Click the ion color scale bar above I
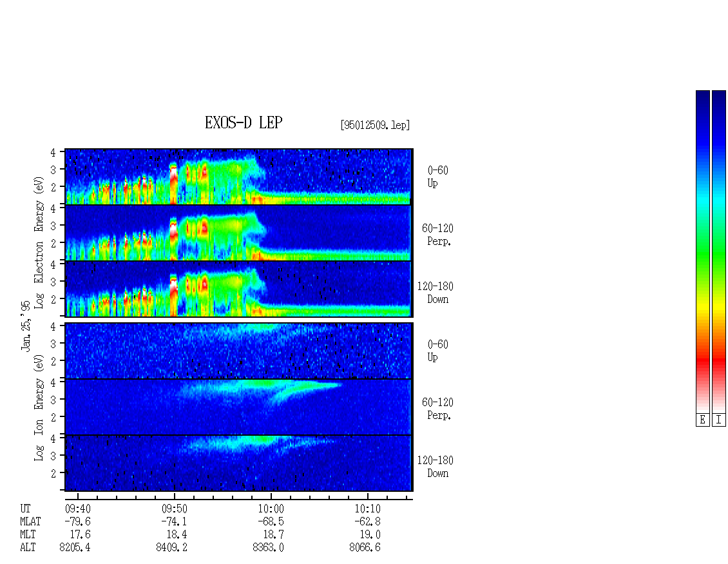This screenshot has height=564, width=728. 719,251
